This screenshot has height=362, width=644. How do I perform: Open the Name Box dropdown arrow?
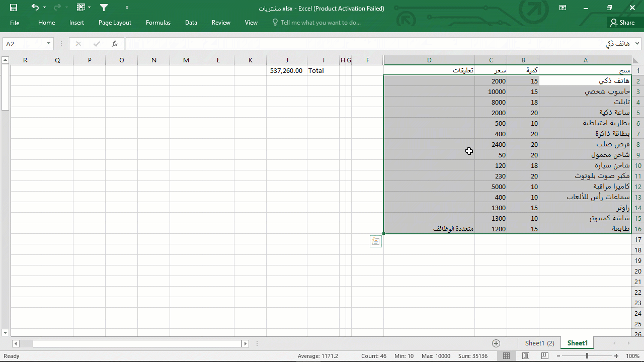coord(48,44)
